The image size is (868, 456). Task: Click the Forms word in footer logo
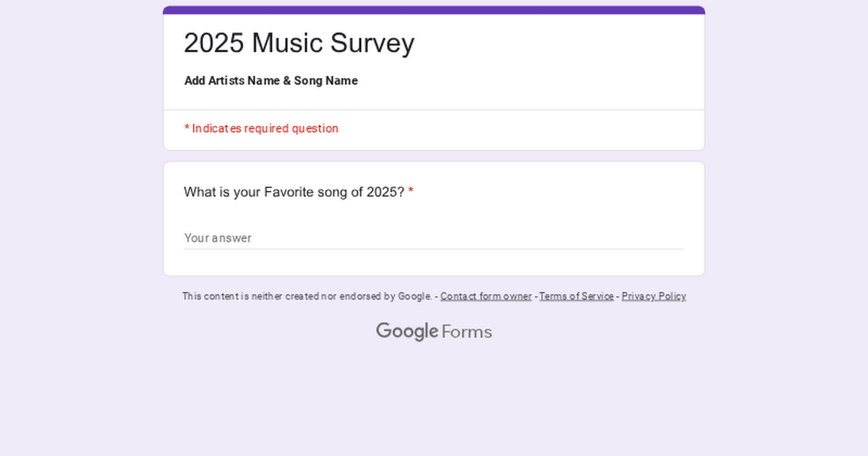[x=467, y=332]
